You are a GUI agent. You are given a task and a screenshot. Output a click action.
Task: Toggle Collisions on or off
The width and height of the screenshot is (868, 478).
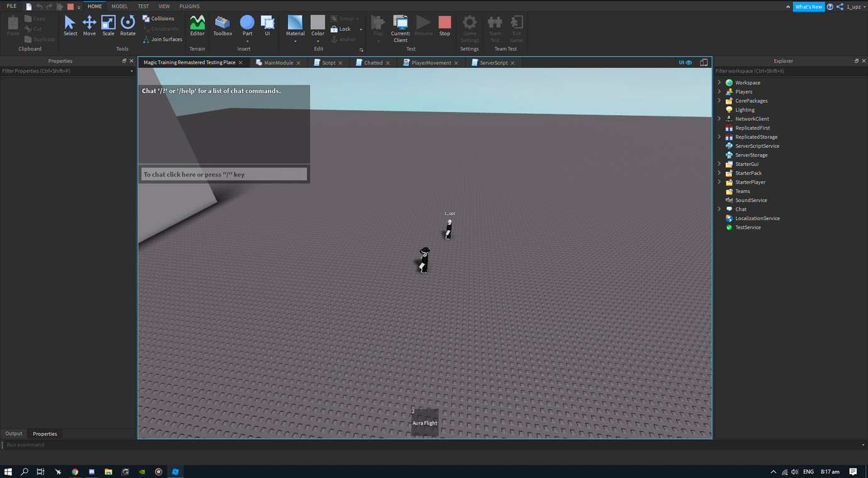(x=159, y=18)
